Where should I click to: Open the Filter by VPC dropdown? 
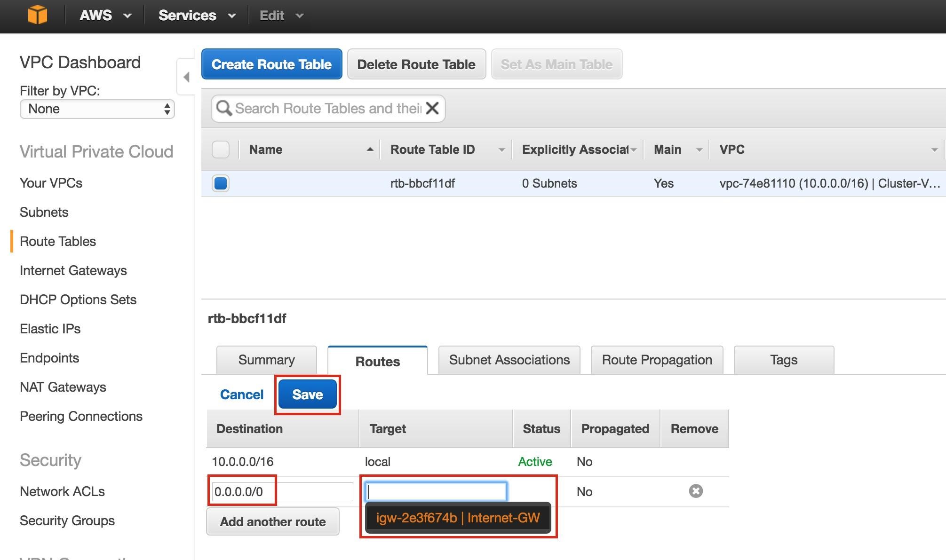[97, 109]
